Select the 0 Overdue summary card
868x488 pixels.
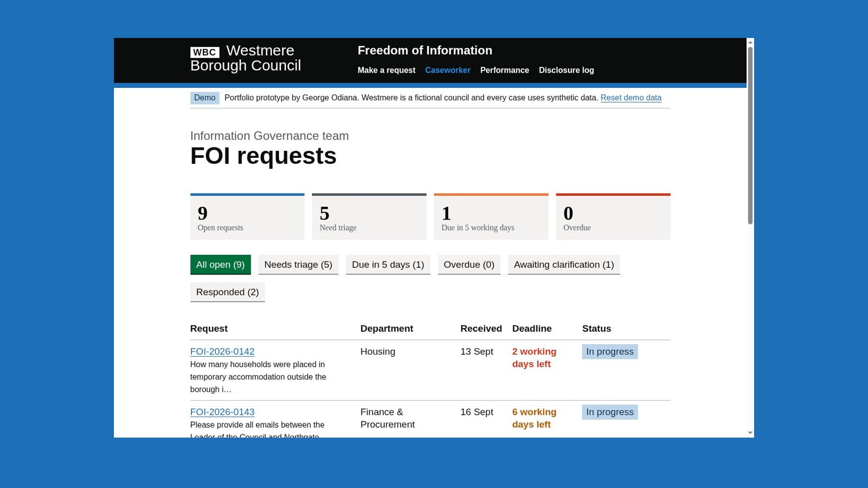[x=613, y=216]
